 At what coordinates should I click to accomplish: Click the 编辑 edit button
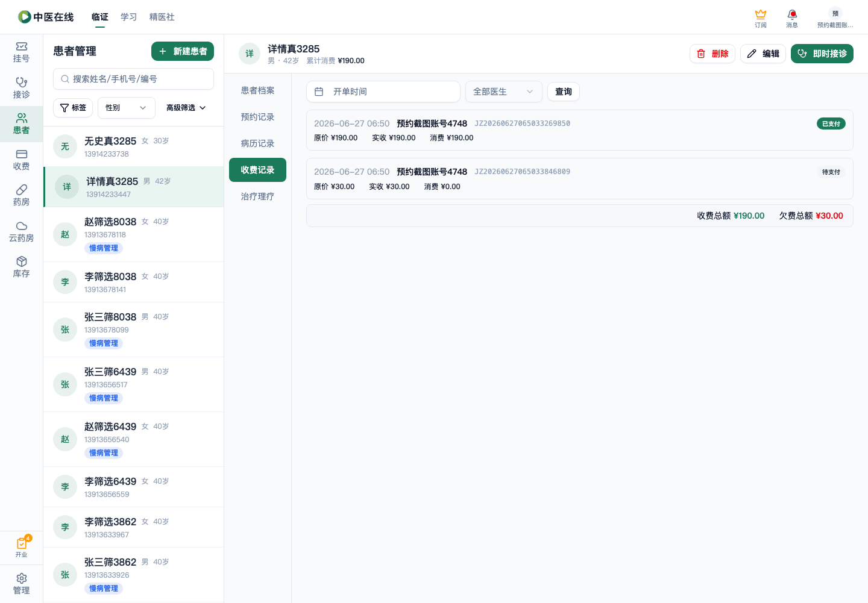point(763,54)
